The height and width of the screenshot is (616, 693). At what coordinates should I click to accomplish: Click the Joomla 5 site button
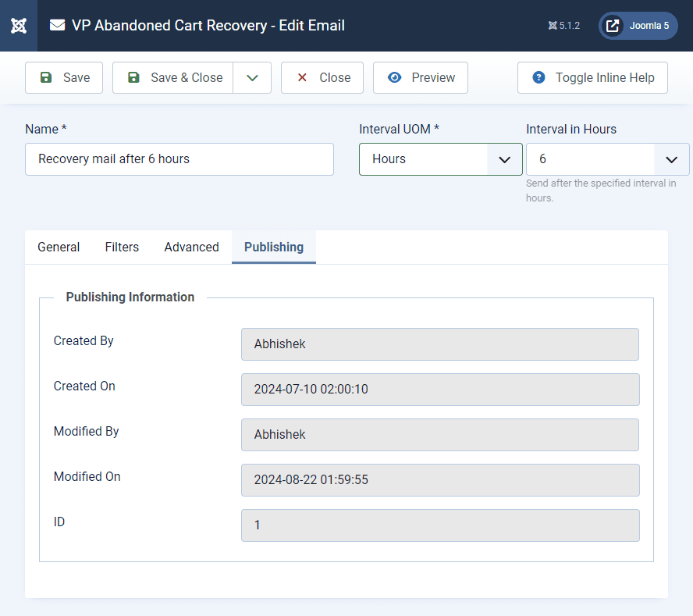638,26
